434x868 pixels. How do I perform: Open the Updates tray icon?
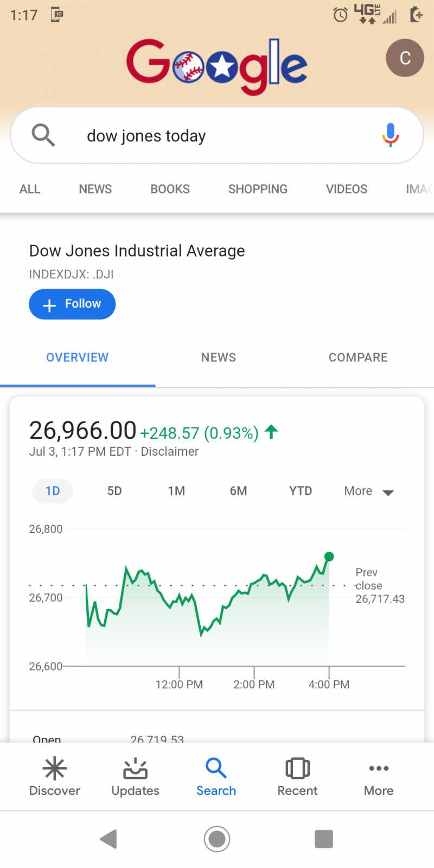135,768
